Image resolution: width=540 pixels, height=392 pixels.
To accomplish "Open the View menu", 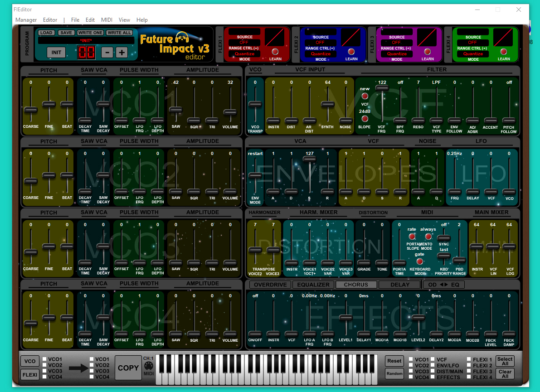I will 124,20.
